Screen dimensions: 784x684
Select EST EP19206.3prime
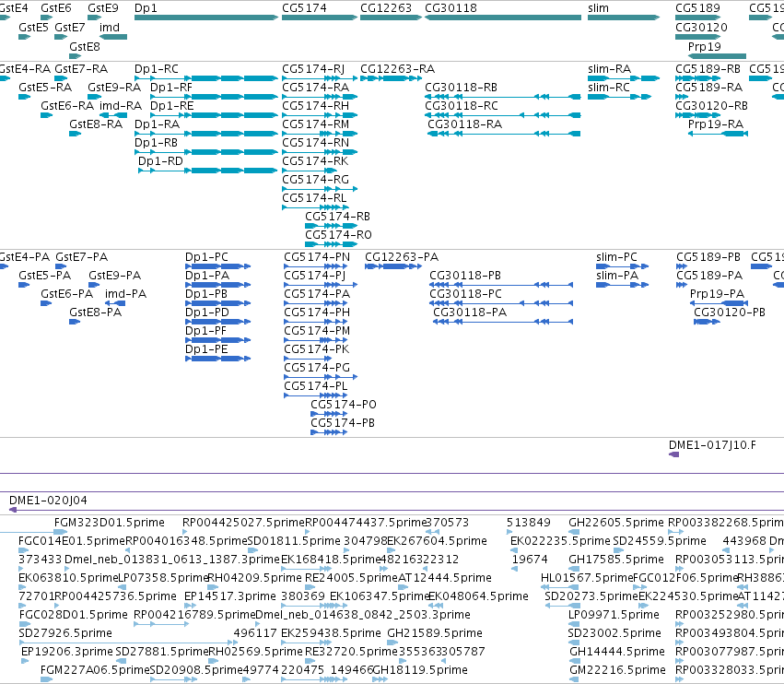click(x=67, y=651)
